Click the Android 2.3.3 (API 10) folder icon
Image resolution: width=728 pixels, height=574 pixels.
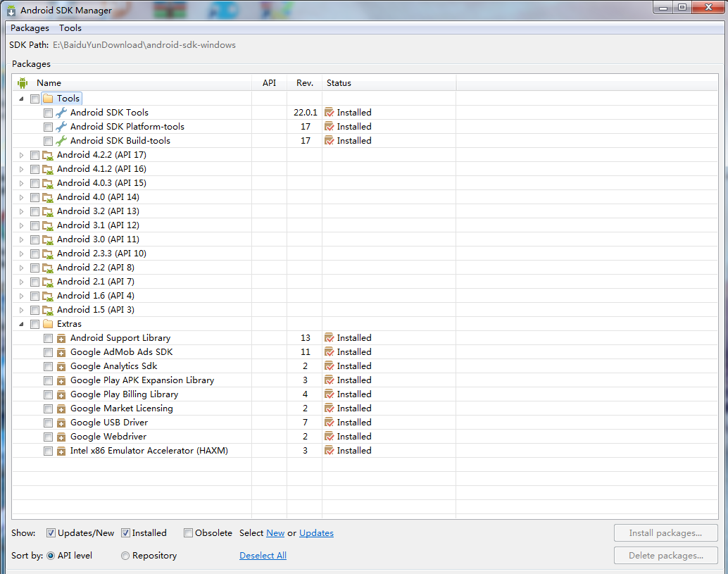[x=48, y=254]
